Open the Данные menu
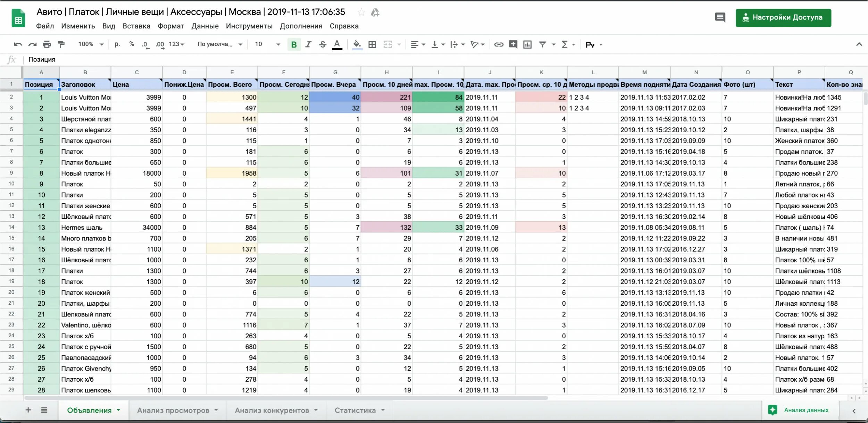This screenshot has width=868, height=423. (205, 26)
